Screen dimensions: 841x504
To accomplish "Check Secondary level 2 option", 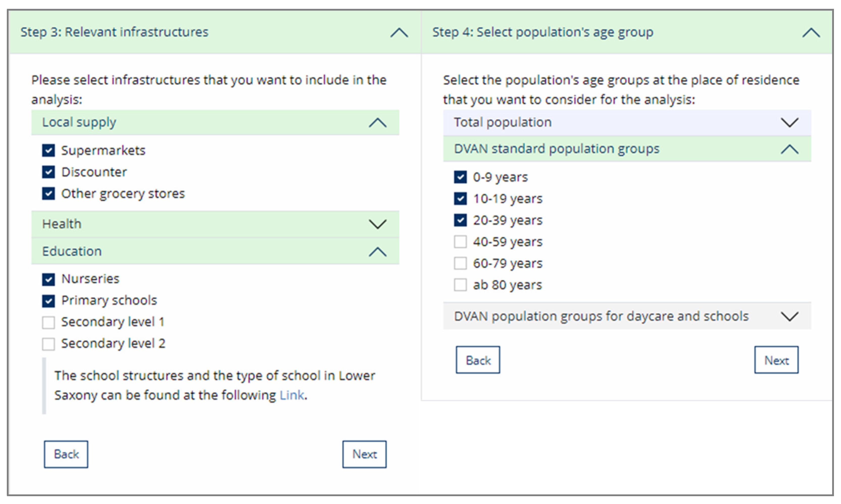I will click(48, 344).
